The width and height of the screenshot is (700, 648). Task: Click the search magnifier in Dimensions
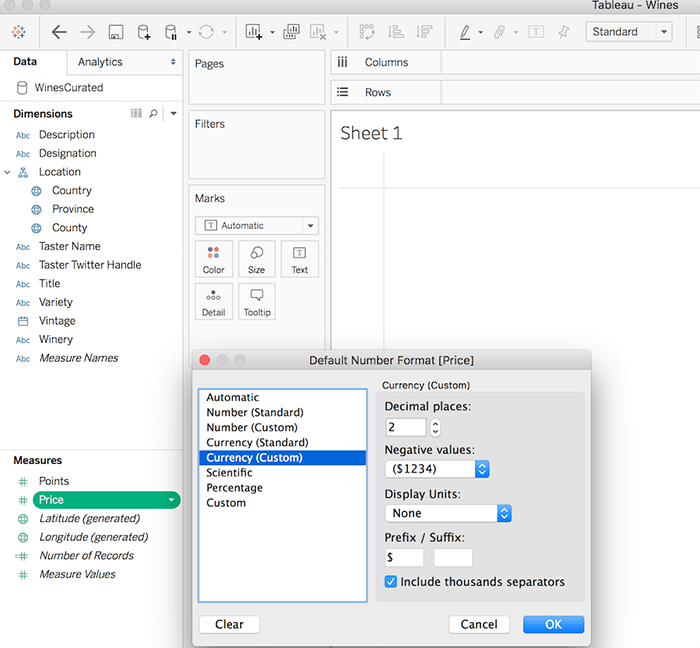tap(153, 113)
